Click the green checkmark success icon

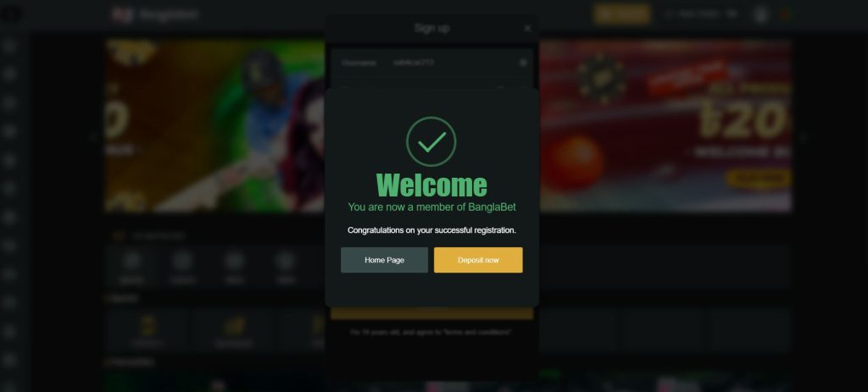click(431, 141)
